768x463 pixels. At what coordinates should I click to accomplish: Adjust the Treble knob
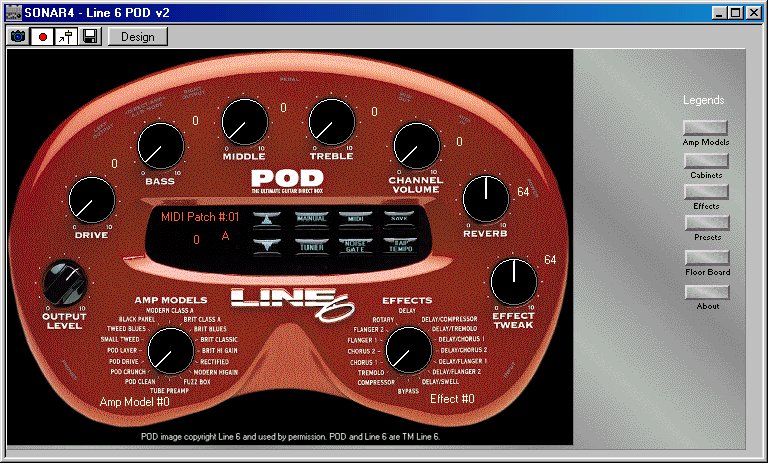click(x=332, y=122)
